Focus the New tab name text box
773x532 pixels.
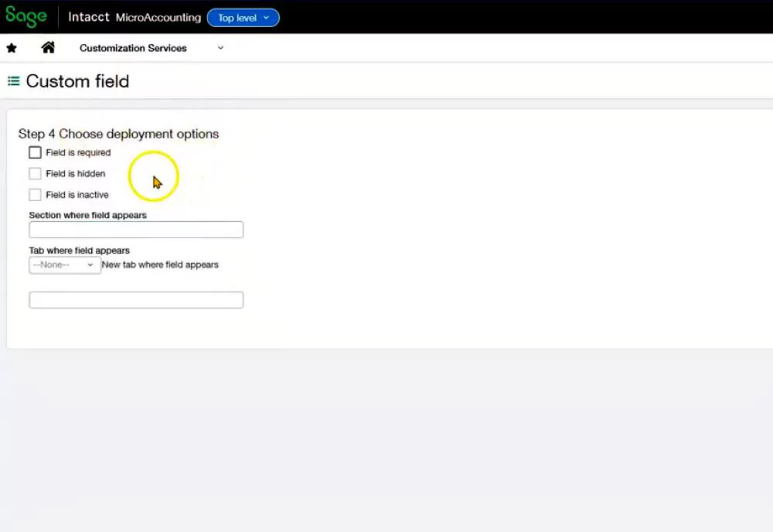[136, 300]
